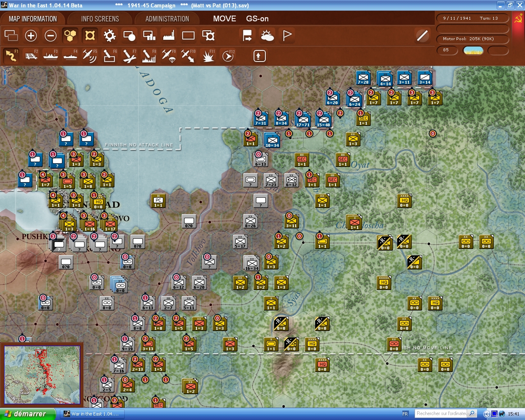The width and height of the screenshot is (525, 420).
Task: Select the F4 amphibious transport ship icon
Action: point(70,56)
